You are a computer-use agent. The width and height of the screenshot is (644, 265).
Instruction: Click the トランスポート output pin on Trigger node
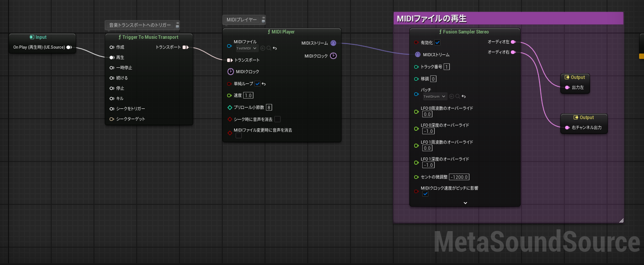tap(185, 47)
